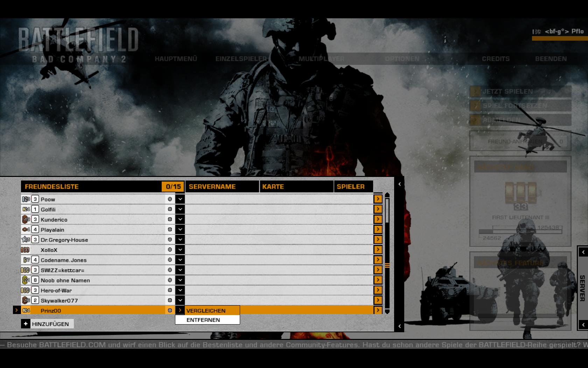Join Poow's server via orange arrow

click(x=378, y=199)
